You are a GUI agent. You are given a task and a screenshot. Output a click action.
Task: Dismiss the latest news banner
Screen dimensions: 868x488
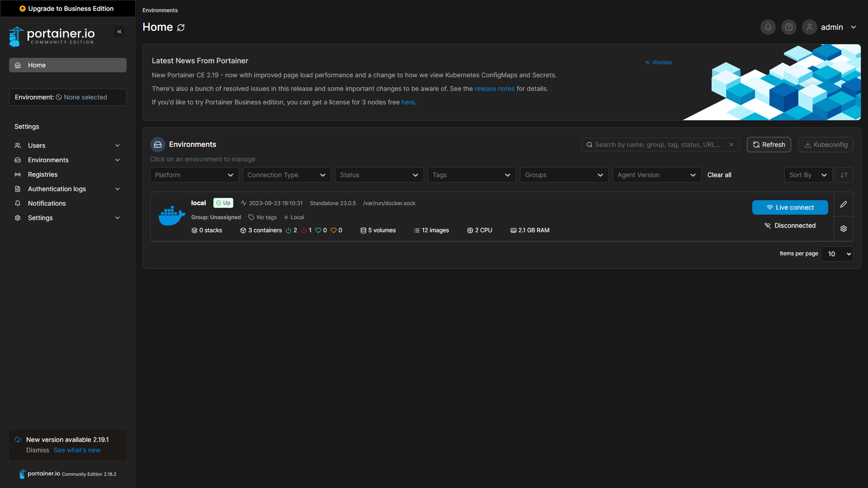tap(658, 62)
